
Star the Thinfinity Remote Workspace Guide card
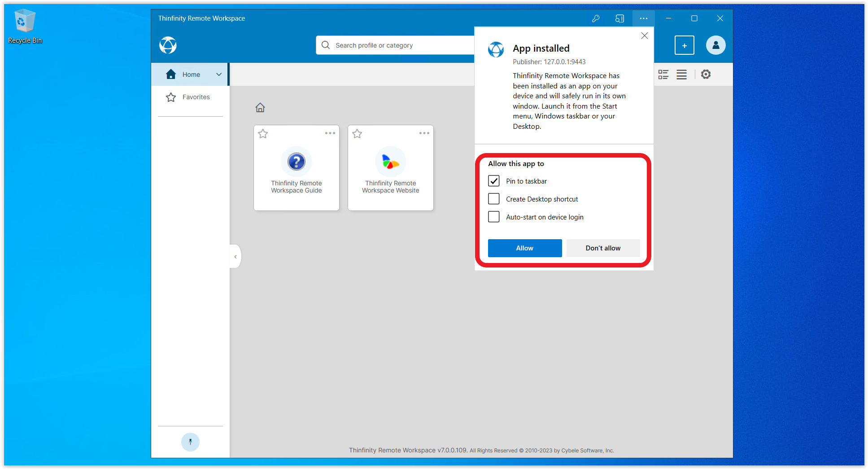tap(263, 134)
